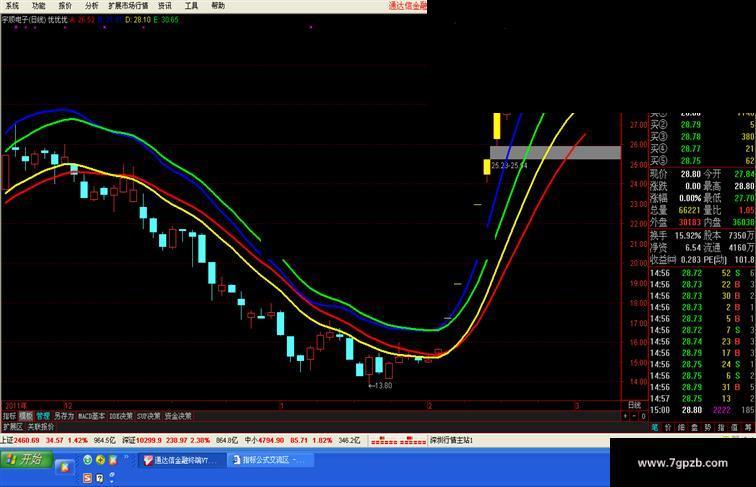Open the 工具 menu
The image size is (756, 487).
(191, 6)
